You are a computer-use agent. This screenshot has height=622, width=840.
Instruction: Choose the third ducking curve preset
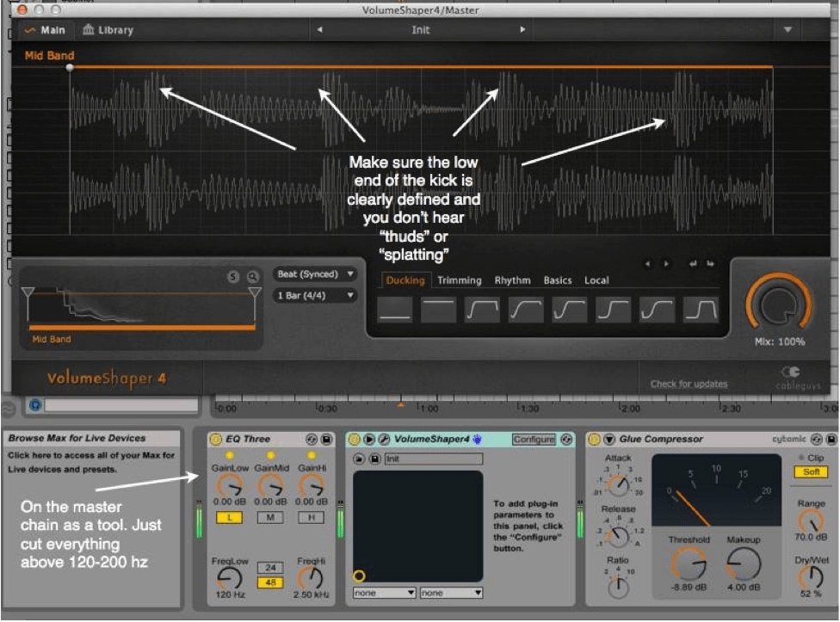coord(482,310)
